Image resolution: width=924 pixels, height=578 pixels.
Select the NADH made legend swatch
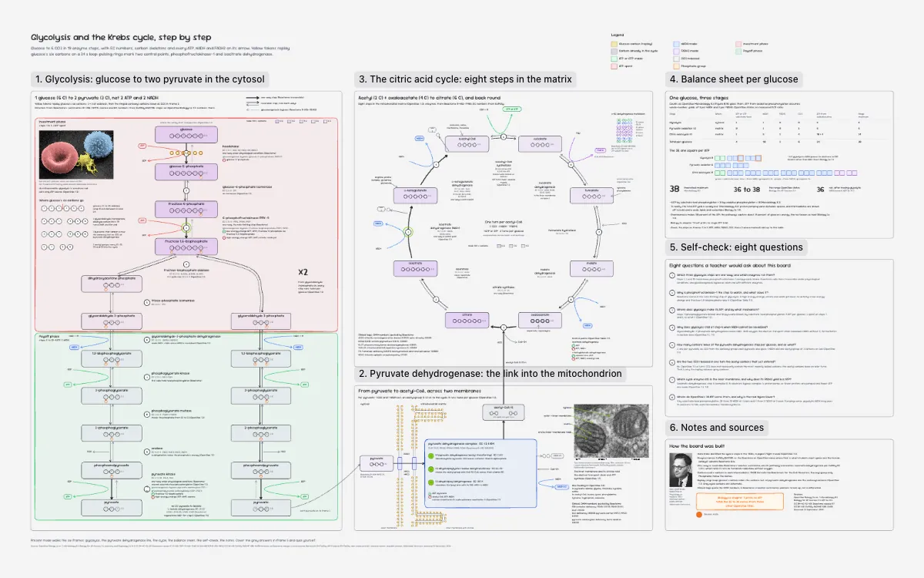[675, 43]
